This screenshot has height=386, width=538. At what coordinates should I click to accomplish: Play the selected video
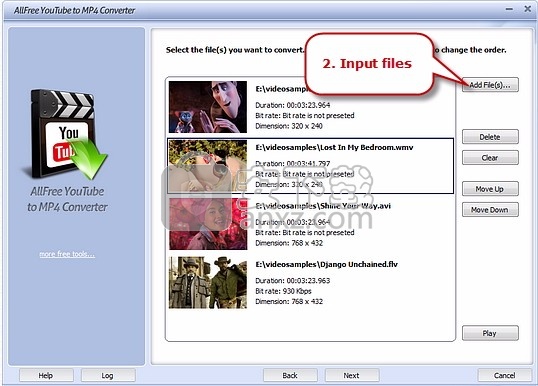490,333
